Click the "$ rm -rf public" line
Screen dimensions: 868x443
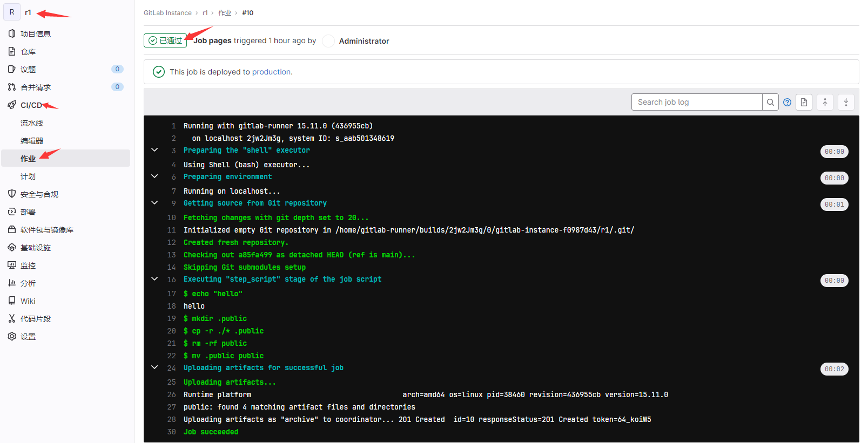point(216,344)
